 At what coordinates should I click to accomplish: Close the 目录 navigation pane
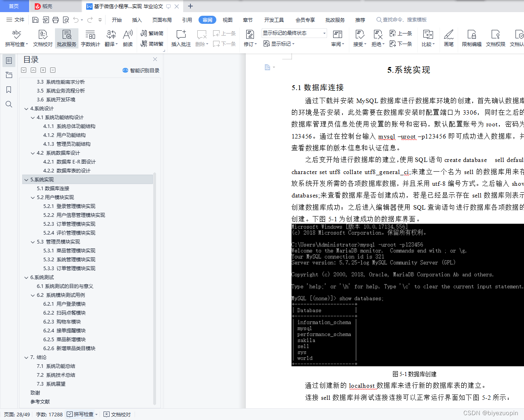click(155, 59)
